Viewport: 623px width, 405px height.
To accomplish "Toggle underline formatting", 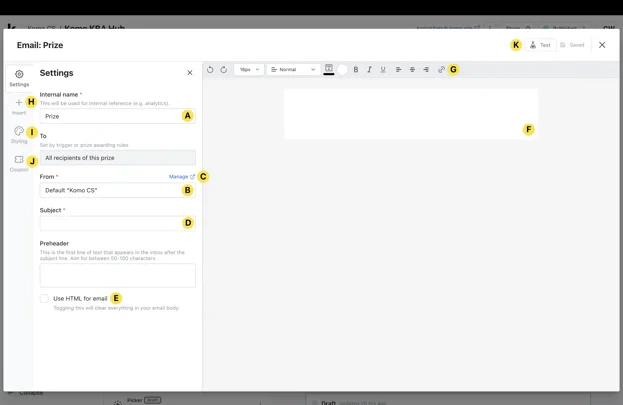I will click(x=383, y=70).
